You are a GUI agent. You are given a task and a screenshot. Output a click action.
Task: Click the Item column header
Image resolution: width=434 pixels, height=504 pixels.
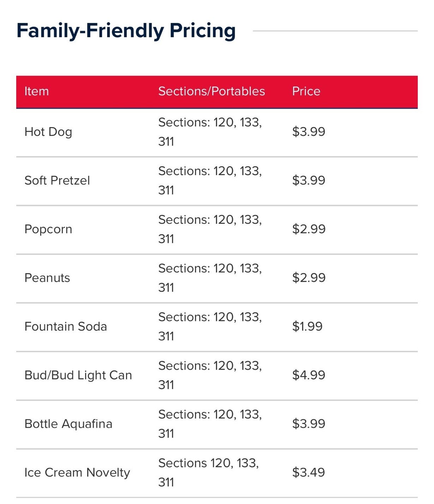(x=36, y=91)
